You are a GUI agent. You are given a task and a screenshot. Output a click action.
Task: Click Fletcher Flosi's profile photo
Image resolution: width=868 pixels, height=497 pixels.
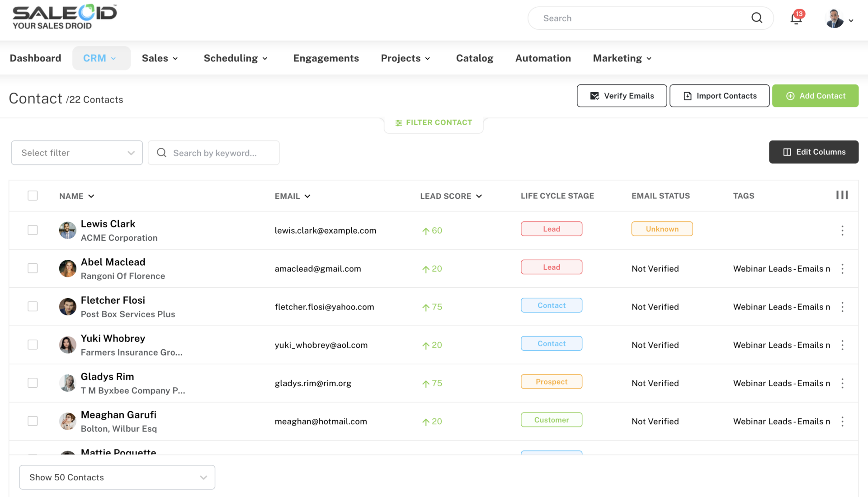pyautogui.click(x=67, y=307)
